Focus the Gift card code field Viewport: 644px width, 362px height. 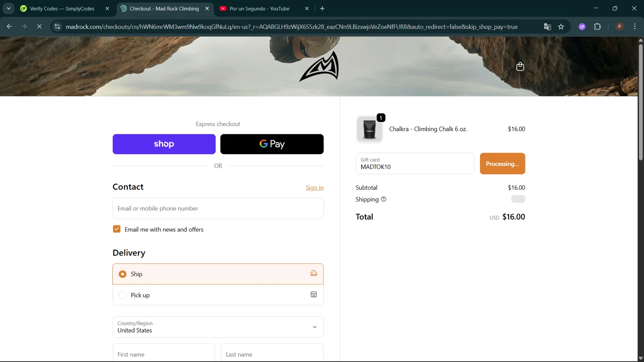coord(415,163)
